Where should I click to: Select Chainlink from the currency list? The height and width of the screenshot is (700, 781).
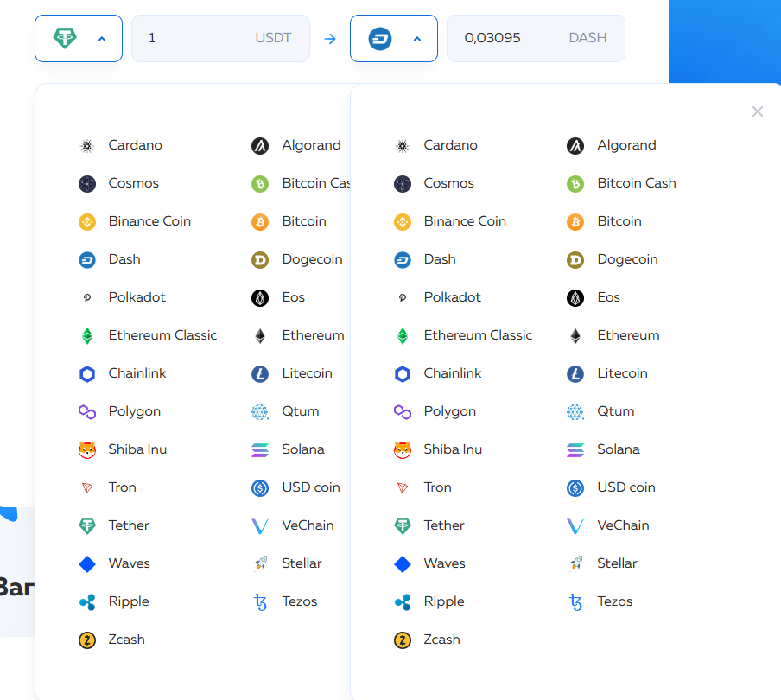(x=136, y=373)
